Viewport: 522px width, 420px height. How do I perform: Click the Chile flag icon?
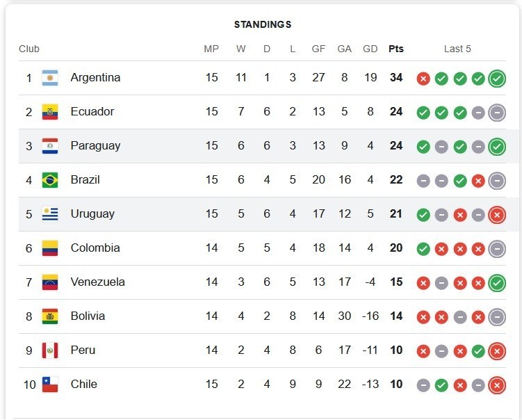pyautogui.click(x=49, y=385)
